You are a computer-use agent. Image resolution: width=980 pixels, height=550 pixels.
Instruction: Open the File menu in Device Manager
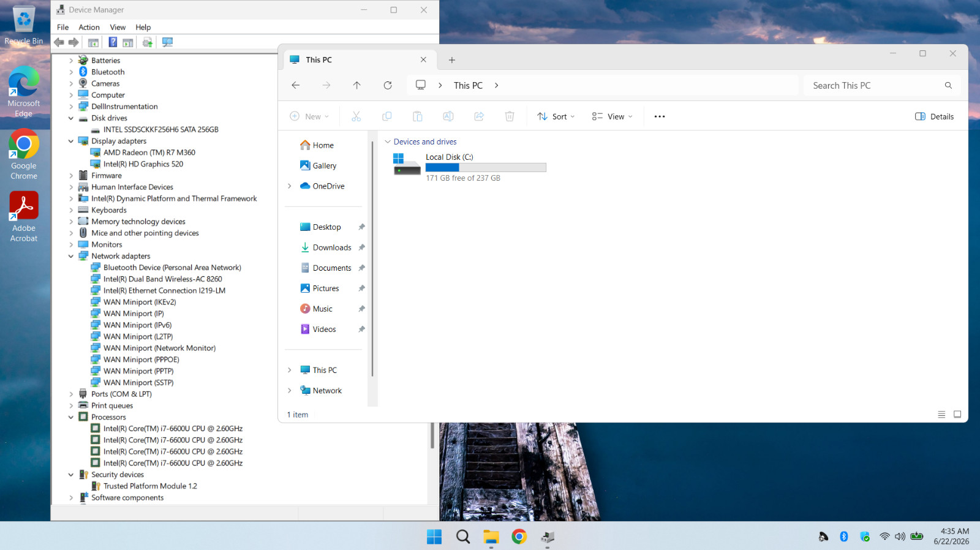[62, 28]
